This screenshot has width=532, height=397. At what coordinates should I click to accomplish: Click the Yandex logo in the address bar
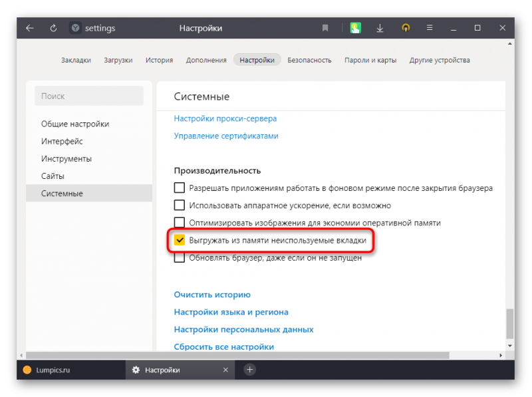75,28
